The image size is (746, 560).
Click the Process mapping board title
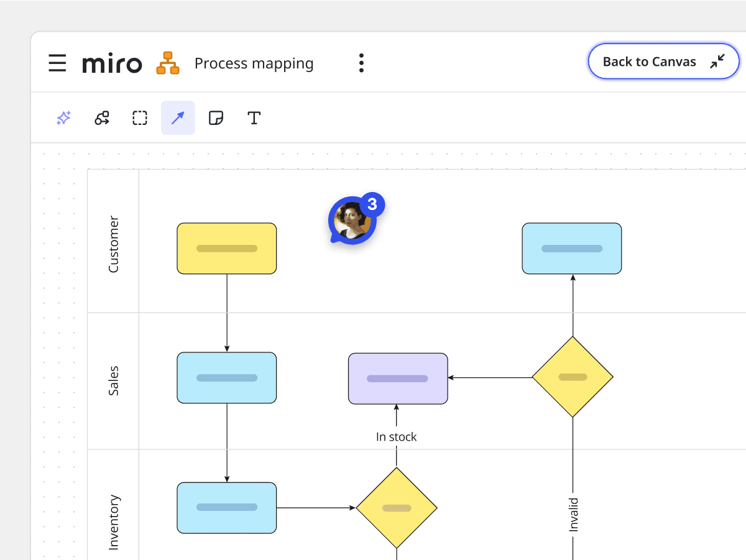click(x=254, y=63)
